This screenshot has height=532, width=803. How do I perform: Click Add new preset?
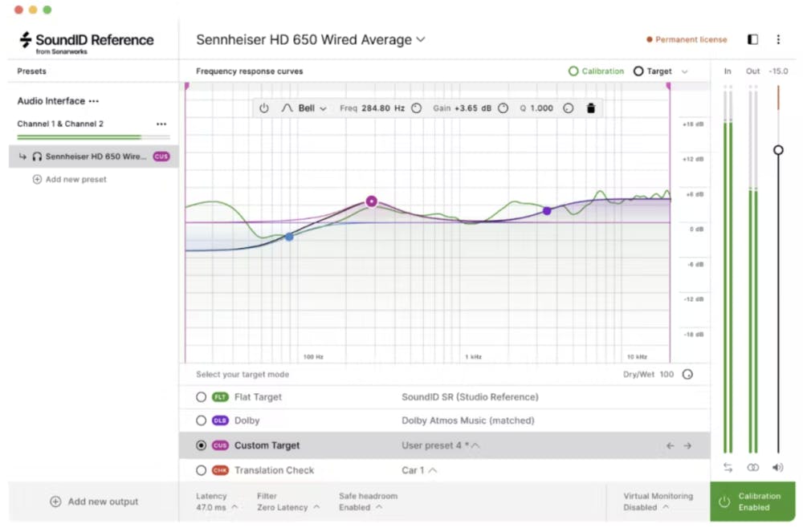[x=69, y=180]
